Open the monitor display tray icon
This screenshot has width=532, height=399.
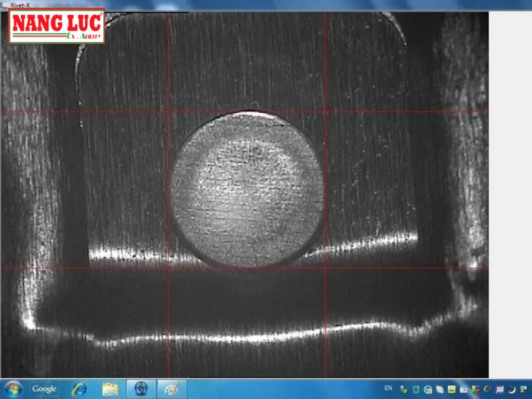click(x=500, y=389)
